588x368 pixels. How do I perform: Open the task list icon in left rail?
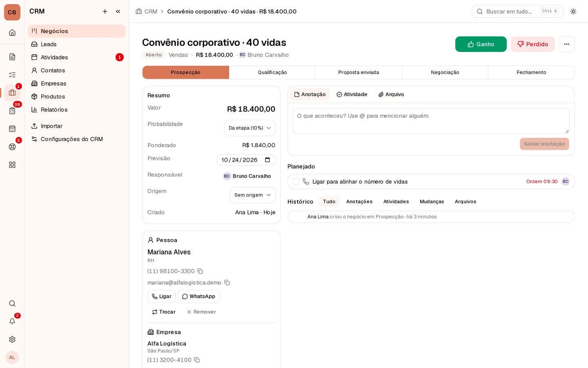coord(12,75)
